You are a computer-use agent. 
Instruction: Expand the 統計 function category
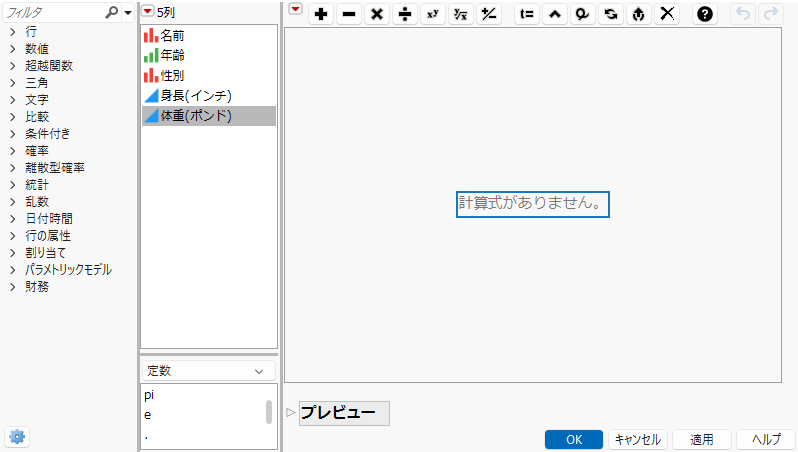pyautogui.click(x=13, y=185)
